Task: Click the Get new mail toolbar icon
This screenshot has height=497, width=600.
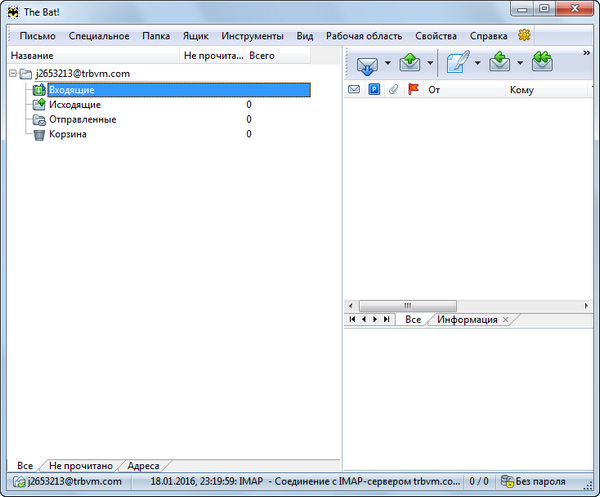Action: 367,64
